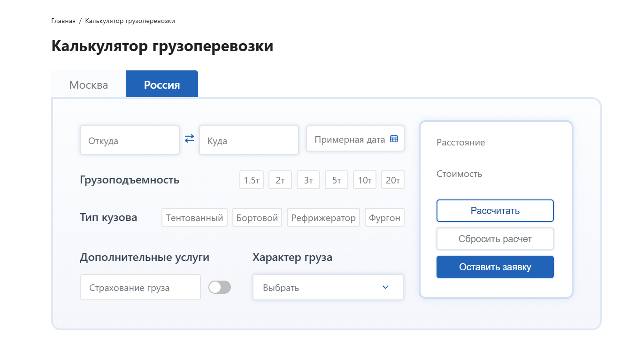
Task: Select Тентованный body type
Action: coord(194,218)
